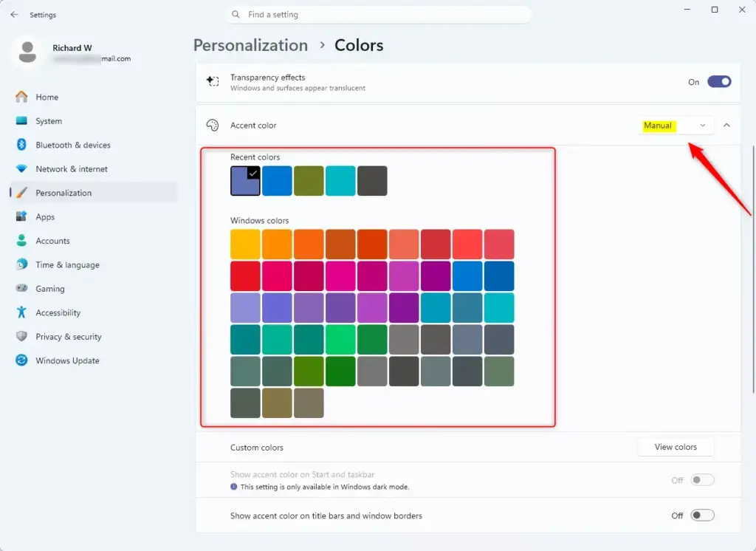Click the Bluetooth icon in sidebar
756x551 pixels.
(x=21, y=144)
